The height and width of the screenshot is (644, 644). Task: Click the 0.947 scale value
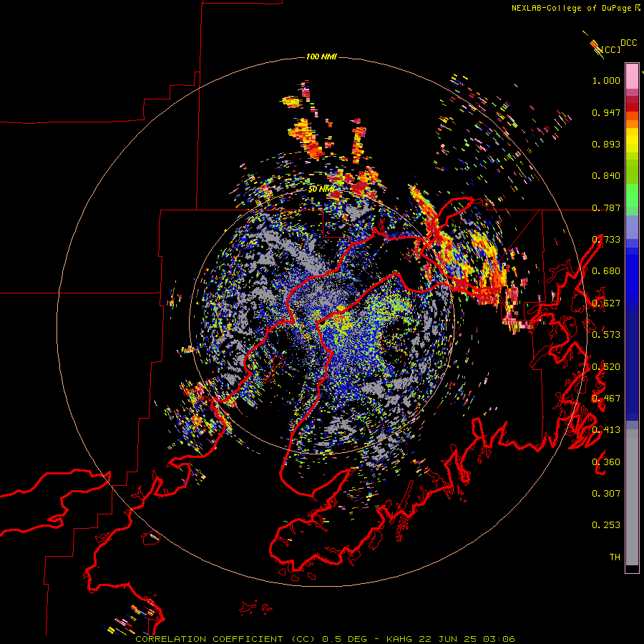tap(606, 112)
